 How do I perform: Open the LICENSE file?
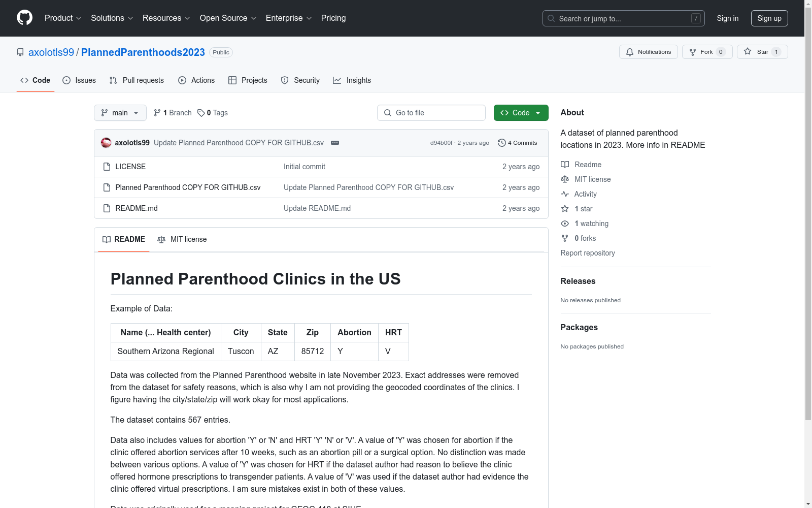[x=130, y=167]
